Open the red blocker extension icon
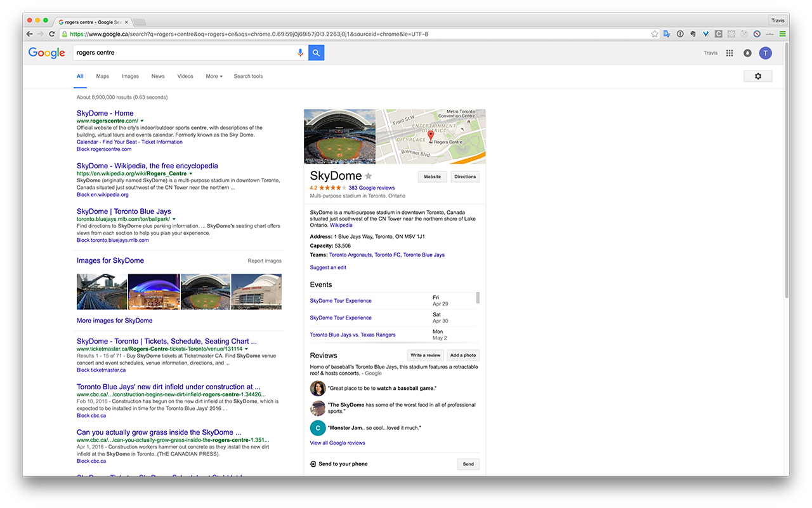Viewport: 812px width, 508px height. 757,34
